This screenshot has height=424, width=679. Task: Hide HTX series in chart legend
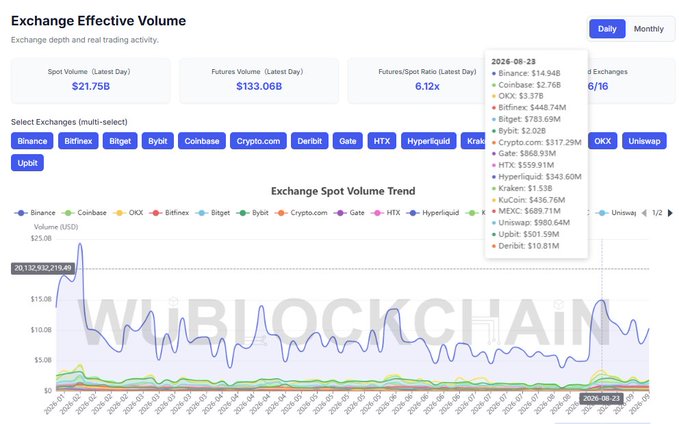click(385, 213)
